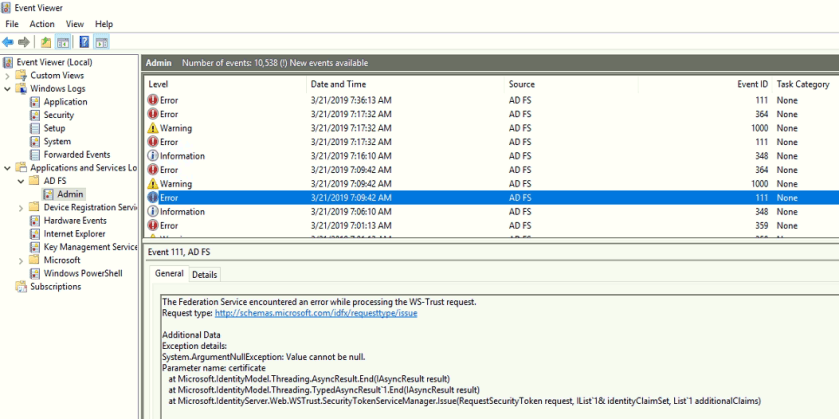Click the Forward arrow in the toolbar

coord(23,42)
